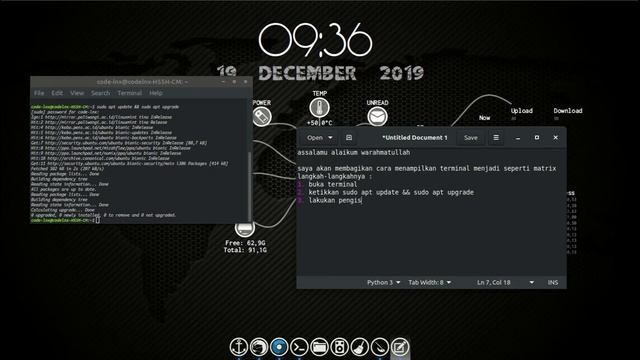The height and width of the screenshot is (360, 640).
Task: Click the '*Untitled Document 1' title text
Action: click(x=415, y=138)
